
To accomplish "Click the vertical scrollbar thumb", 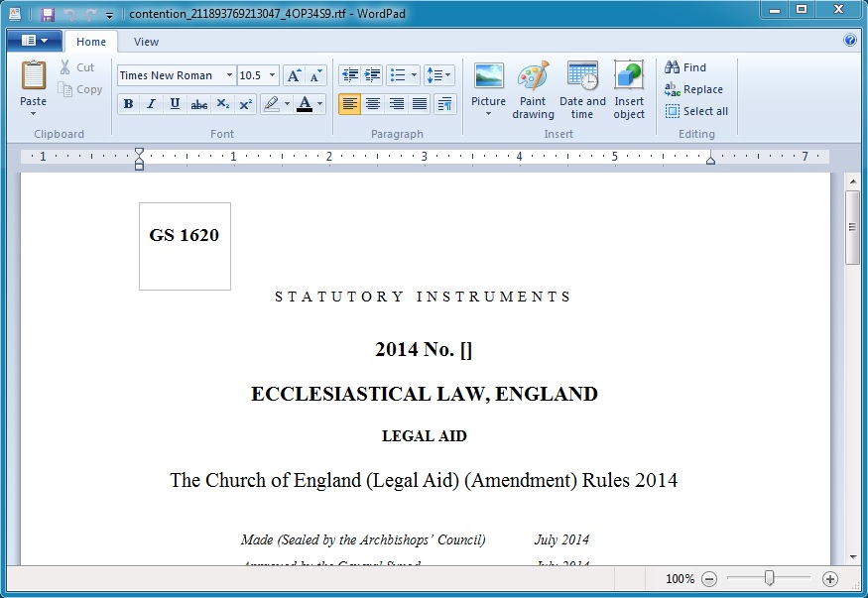I will pyautogui.click(x=852, y=227).
